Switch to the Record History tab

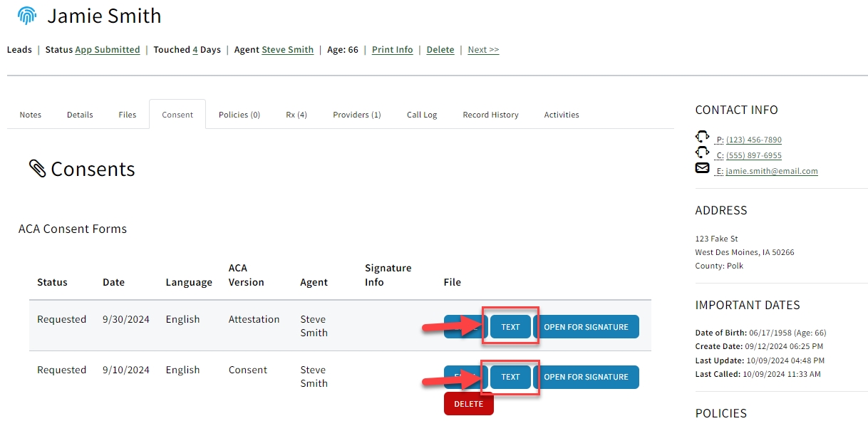[490, 114]
